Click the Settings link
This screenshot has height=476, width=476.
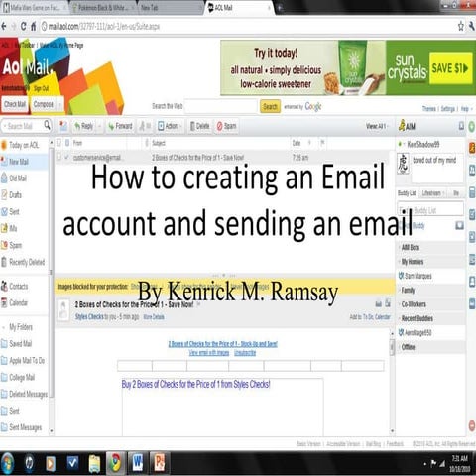tap(448, 109)
